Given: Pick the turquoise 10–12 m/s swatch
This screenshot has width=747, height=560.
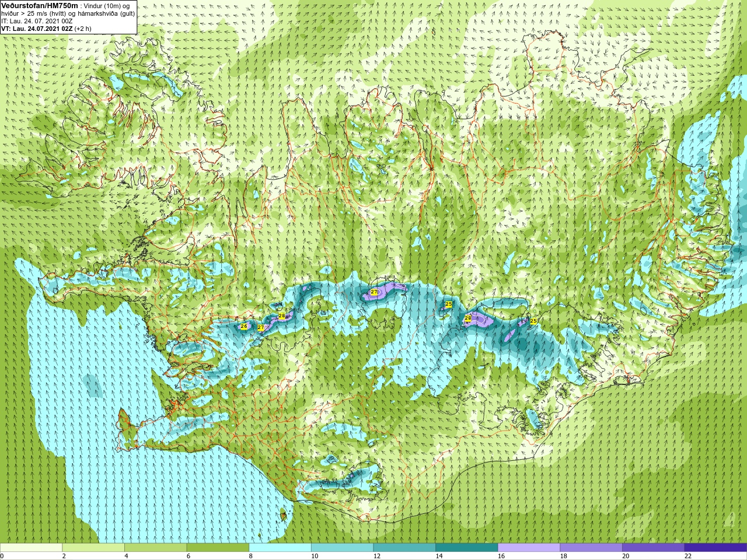Looking at the screenshot, I should coord(342,548).
